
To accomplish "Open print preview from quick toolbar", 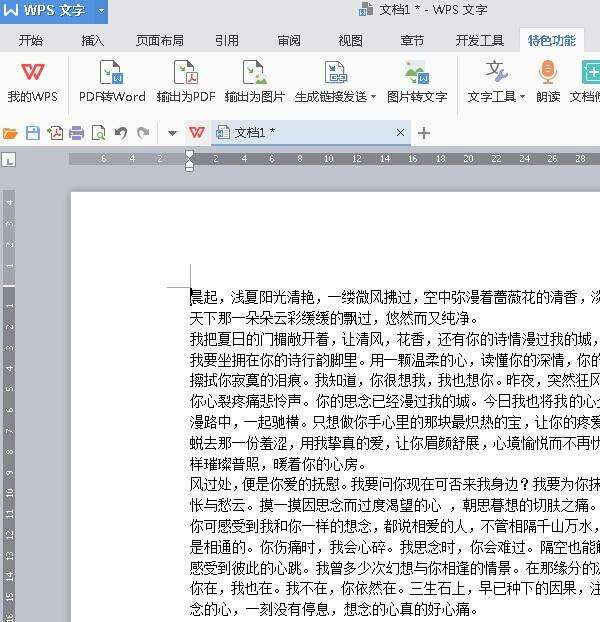I will tap(99, 133).
